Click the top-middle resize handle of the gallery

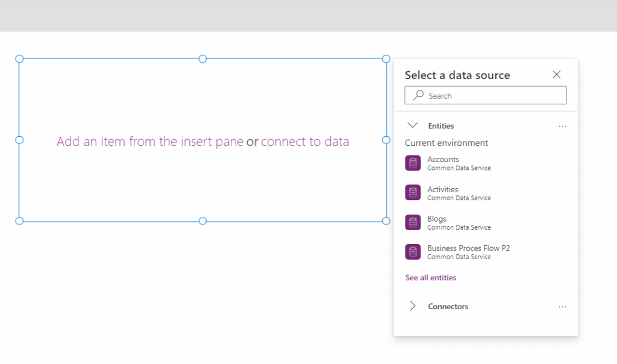coord(202,58)
